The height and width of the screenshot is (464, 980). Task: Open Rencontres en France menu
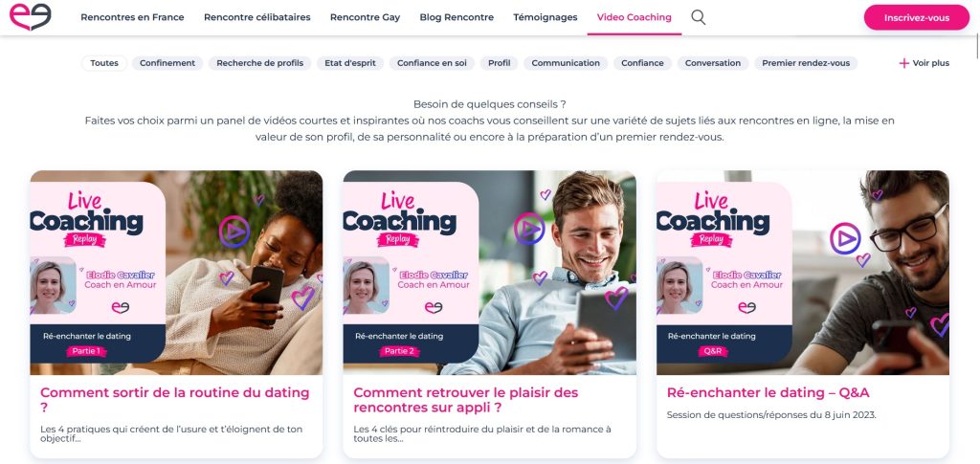[132, 17]
